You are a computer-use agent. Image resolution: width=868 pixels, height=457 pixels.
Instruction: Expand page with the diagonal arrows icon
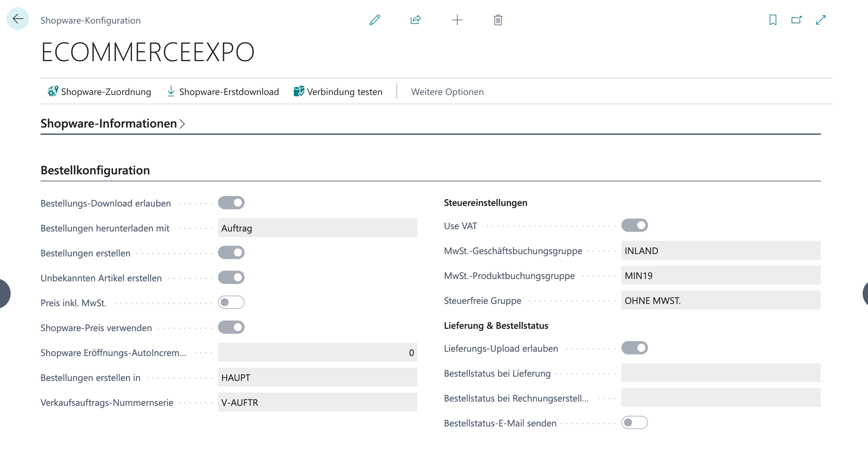[821, 20]
